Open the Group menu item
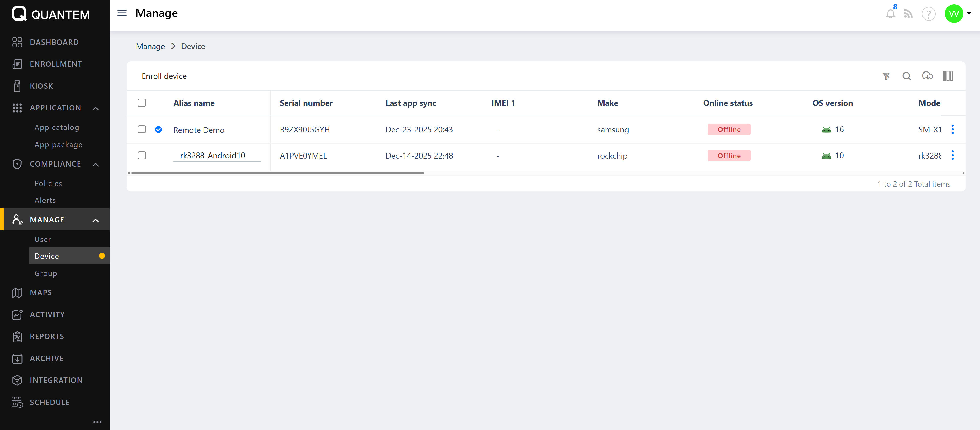Image resolution: width=980 pixels, height=430 pixels. pyautogui.click(x=46, y=273)
